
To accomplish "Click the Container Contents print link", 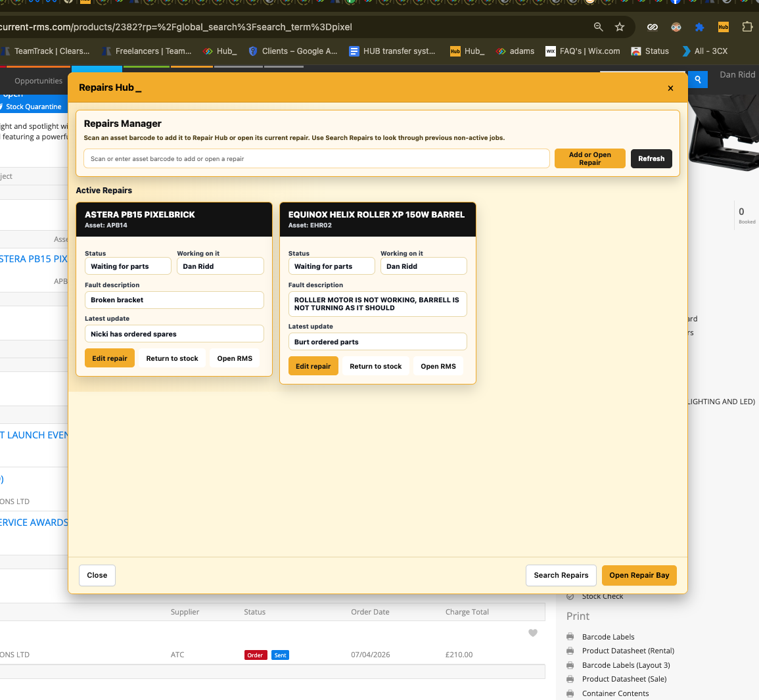I will tap(615, 693).
